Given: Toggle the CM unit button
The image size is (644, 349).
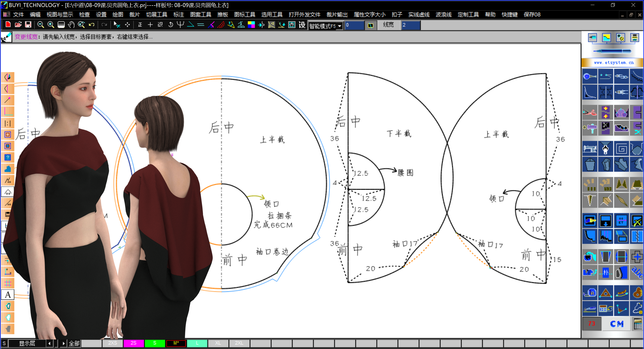Looking at the screenshot, I should (617, 324).
